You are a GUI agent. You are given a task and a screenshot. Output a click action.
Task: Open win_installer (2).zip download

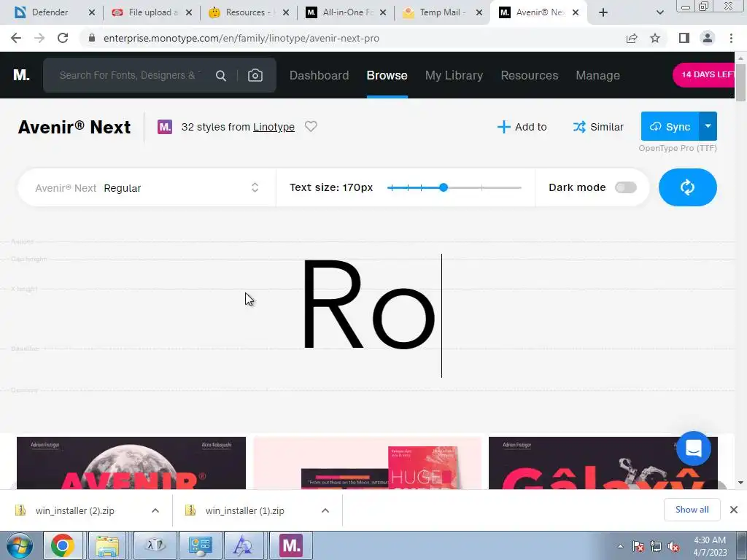tap(75, 510)
